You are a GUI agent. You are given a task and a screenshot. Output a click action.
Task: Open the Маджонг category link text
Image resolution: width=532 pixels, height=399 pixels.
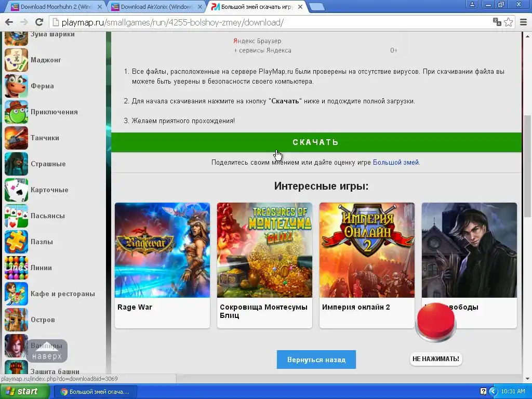46,60
